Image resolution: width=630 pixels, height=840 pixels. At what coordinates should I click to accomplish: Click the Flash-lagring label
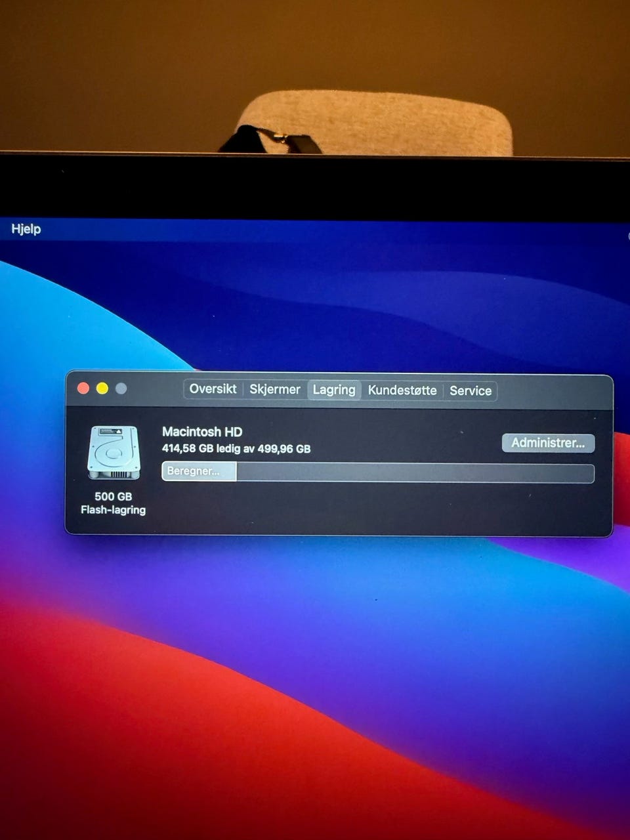113,510
